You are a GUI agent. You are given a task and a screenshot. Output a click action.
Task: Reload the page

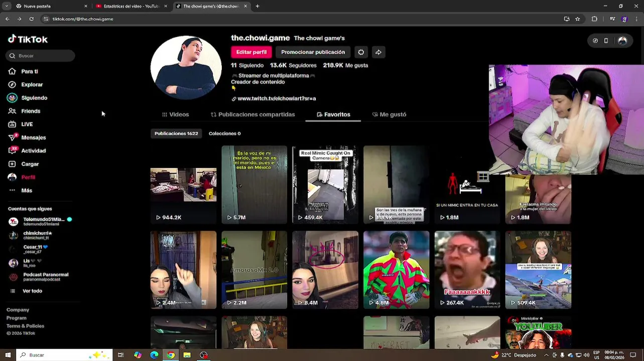click(x=31, y=19)
